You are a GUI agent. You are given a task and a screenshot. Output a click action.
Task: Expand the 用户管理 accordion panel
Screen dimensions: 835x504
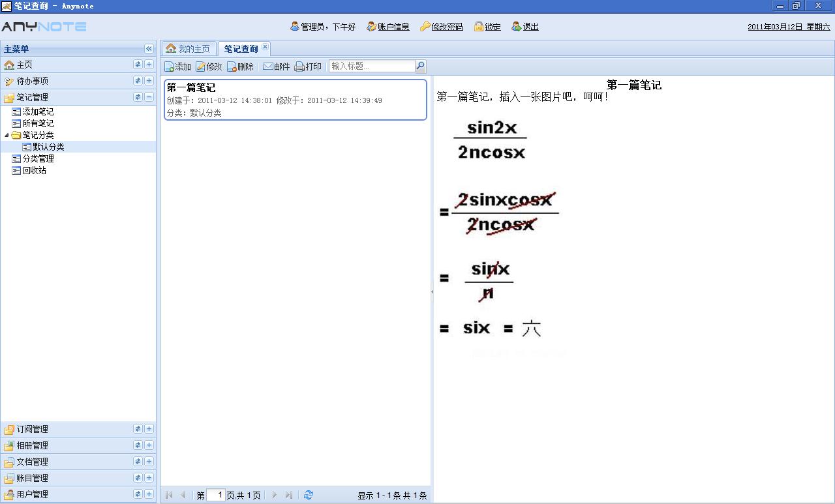(149, 494)
